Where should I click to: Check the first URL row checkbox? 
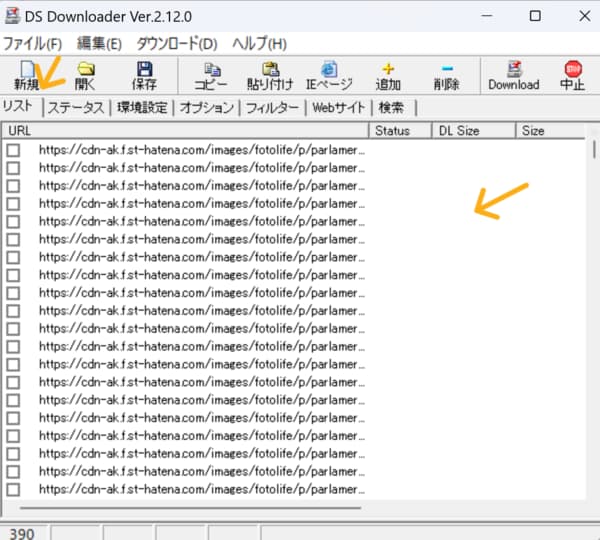pyautogui.click(x=14, y=150)
